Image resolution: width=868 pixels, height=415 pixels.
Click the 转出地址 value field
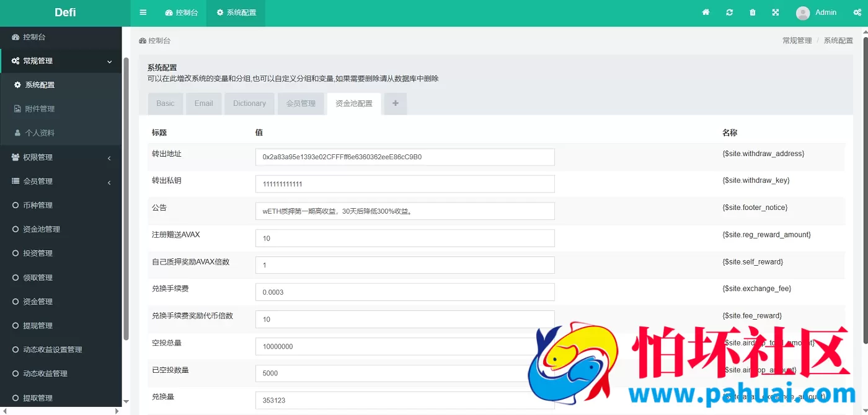tap(405, 157)
